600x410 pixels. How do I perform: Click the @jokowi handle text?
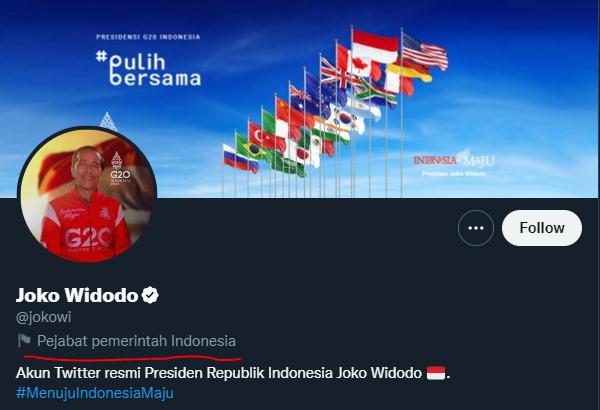(x=44, y=317)
